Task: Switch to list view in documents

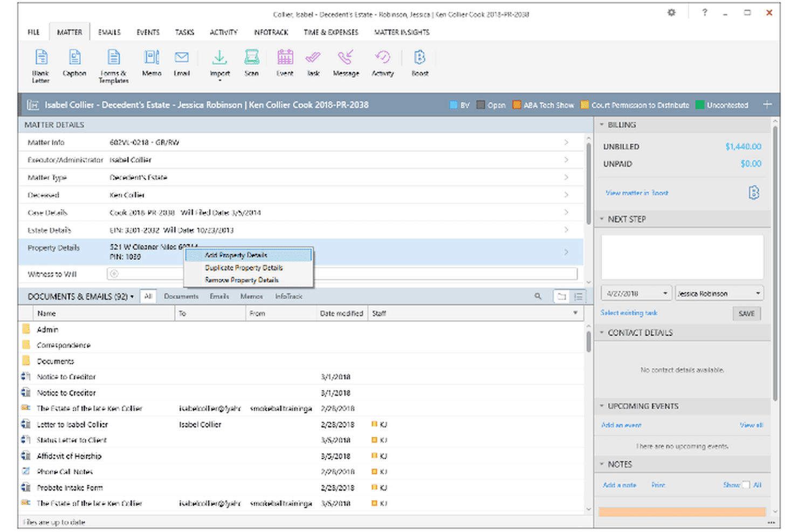Action: [579, 296]
